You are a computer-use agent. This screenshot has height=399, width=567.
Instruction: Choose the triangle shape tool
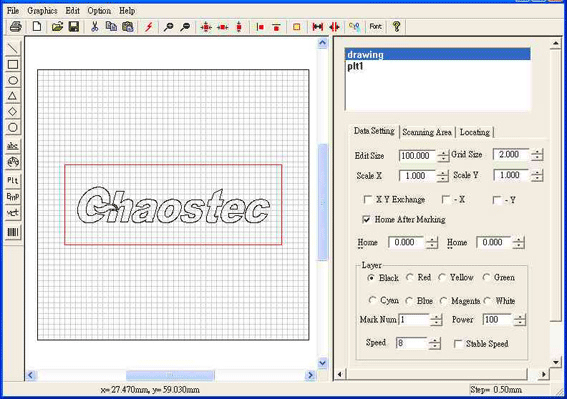tap(13, 96)
